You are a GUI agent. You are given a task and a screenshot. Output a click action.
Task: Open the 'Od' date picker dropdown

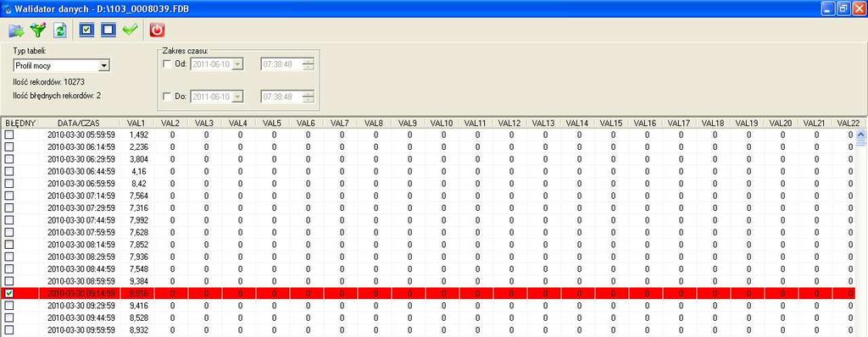pyautogui.click(x=237, y=64)
